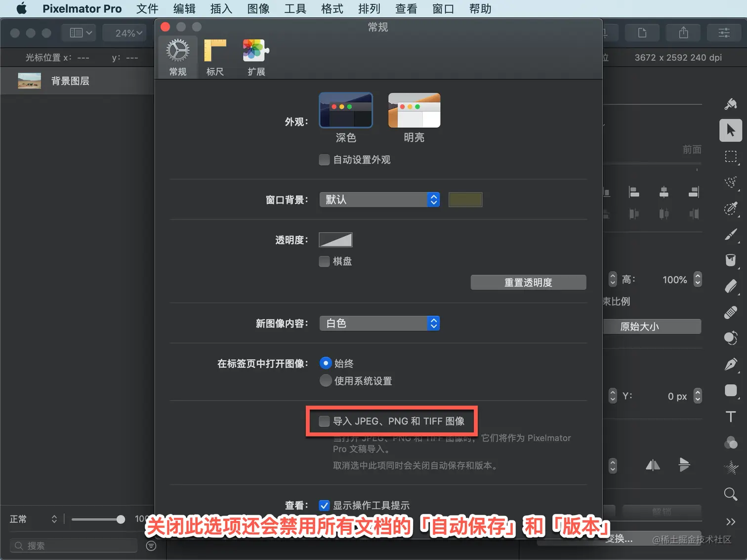Select the Rectangular Selection tool
The image size is (747, 560).
tap(731, 157)
